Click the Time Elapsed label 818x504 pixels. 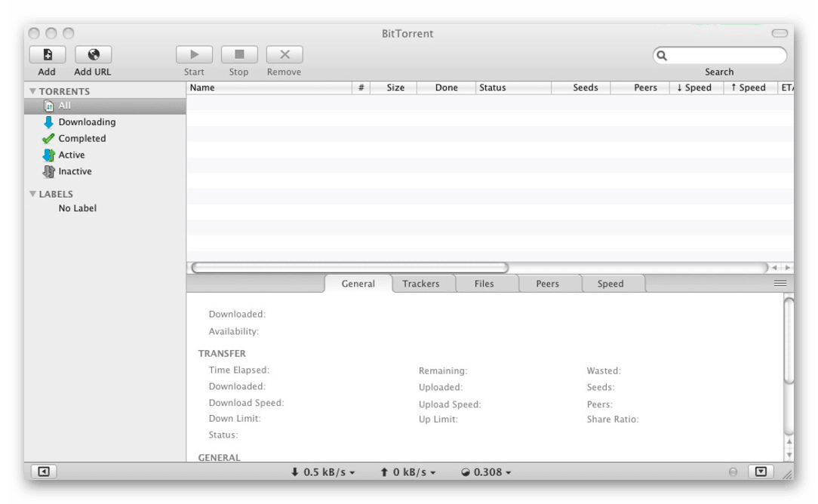coord(239,370)
